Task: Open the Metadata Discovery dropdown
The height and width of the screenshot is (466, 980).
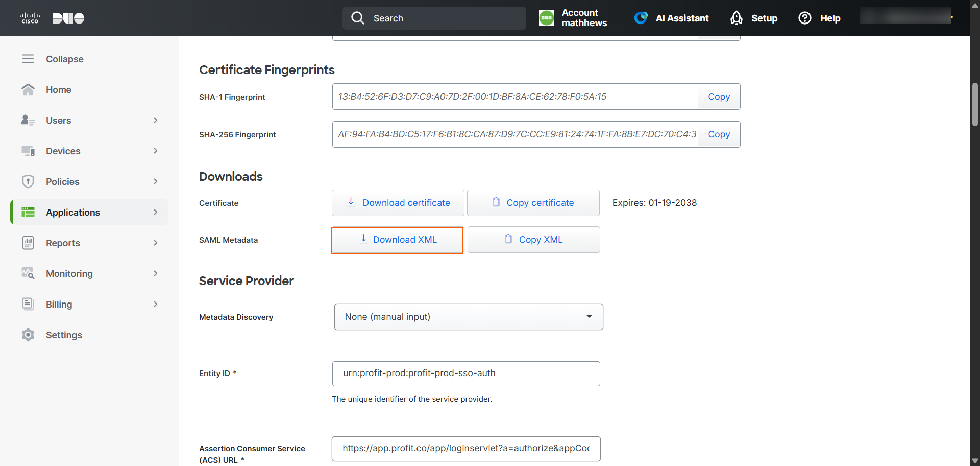Action: point(469,317)
